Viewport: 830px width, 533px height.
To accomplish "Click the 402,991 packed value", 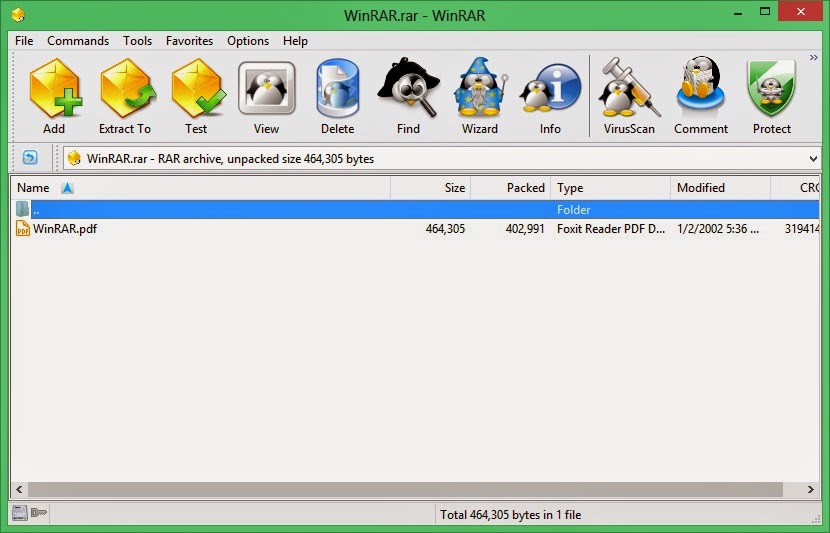I will coord(525,229).
